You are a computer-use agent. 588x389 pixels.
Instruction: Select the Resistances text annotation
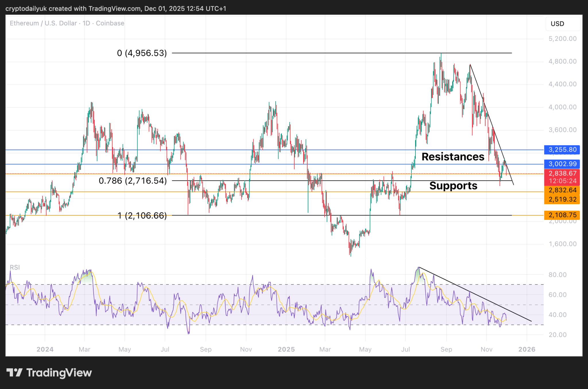(x=452, y=157)
